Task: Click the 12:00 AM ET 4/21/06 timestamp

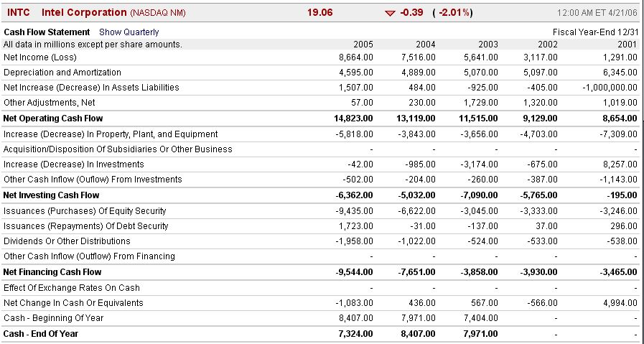Action: [597, 14]
